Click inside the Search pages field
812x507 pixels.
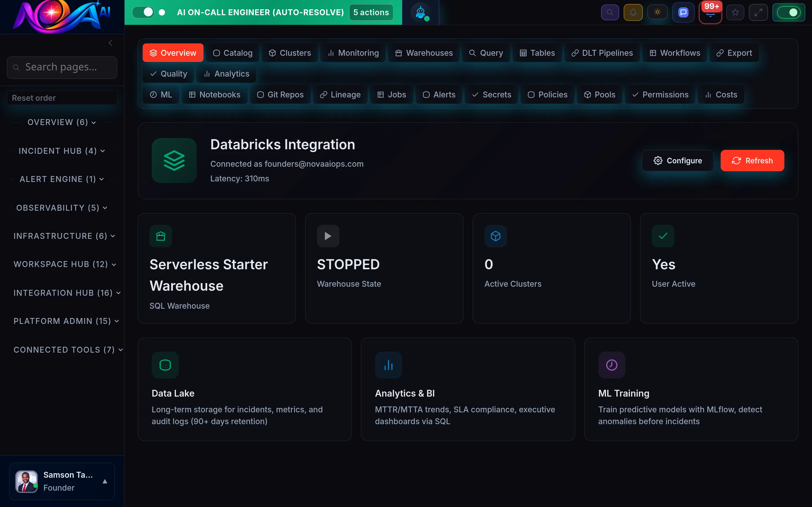click(62, 67)
